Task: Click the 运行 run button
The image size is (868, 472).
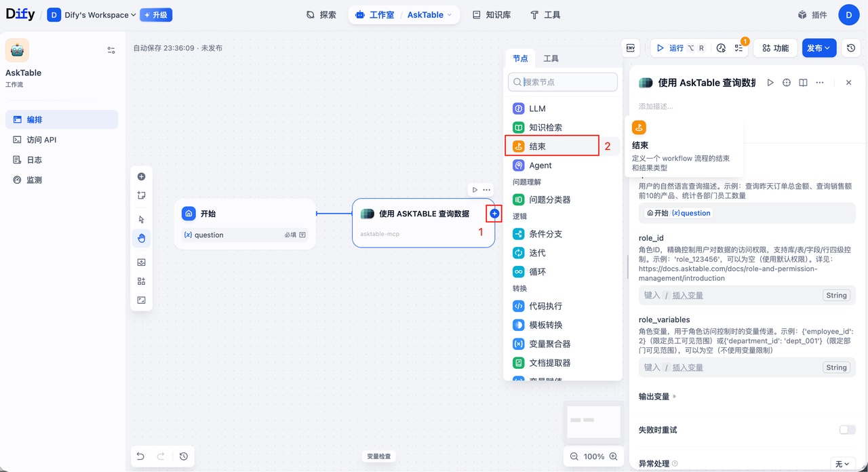Action: coord(671,47)
